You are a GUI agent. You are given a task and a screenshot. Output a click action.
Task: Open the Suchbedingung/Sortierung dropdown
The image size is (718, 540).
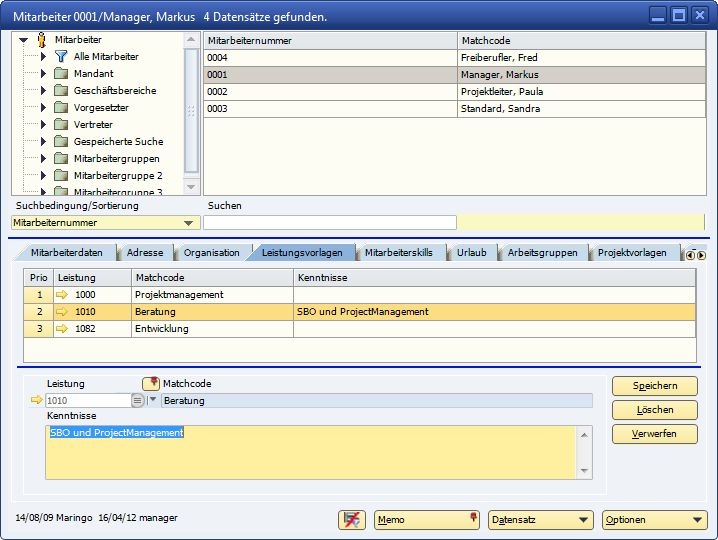188,223
